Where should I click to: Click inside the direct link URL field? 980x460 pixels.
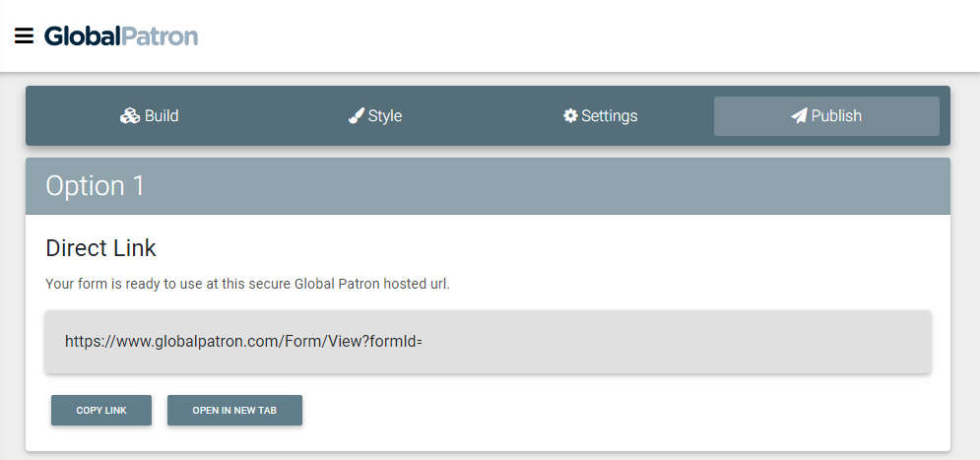point(489,341)
